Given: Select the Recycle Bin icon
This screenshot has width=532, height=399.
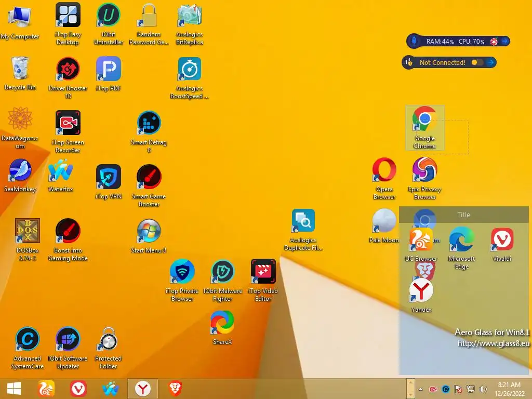Looking at the screenshot, I should click(20, 73).
